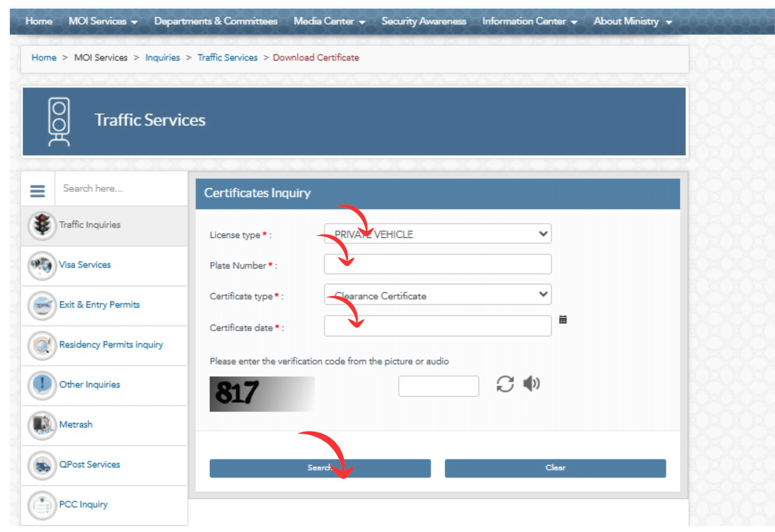
Task: Refresh the verification code image
Action: (x=505, y=384)
